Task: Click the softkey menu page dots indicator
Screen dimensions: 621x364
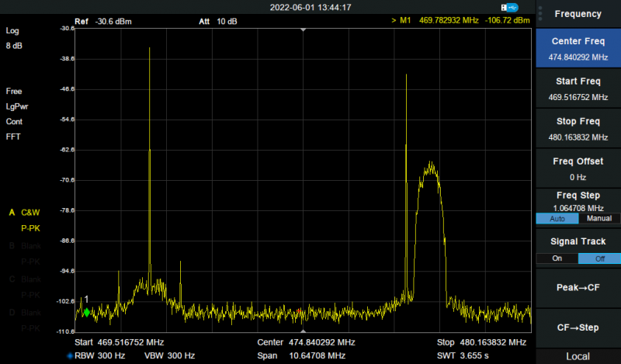Action: pos(540,13)
